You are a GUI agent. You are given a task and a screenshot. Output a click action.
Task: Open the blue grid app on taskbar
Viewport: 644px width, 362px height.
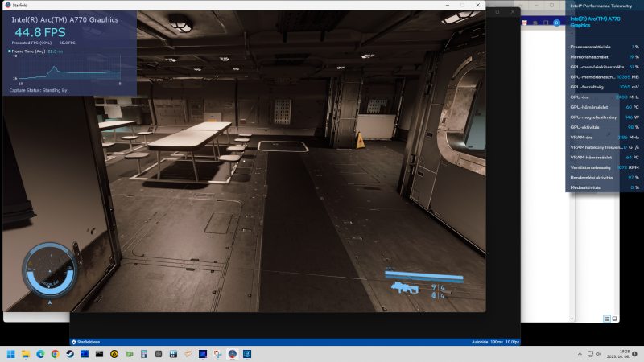click(x=85, y=354)
